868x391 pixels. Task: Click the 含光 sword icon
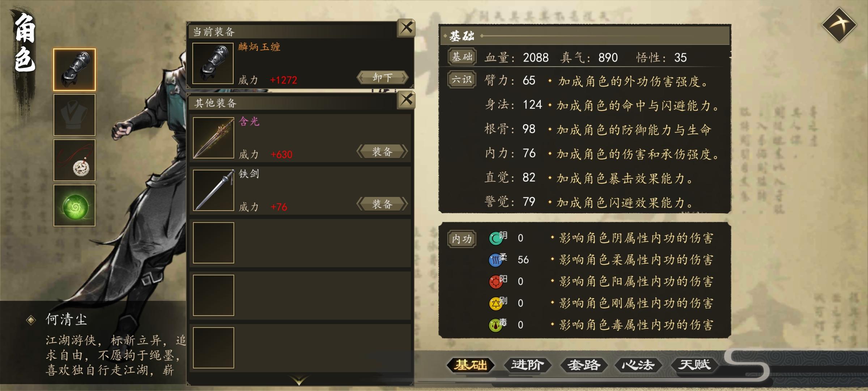point(213,138)
